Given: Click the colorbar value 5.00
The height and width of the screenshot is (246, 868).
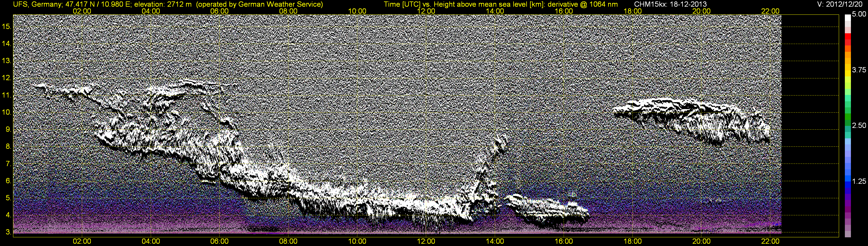Looking at the screenshot, I should [859, 14].
